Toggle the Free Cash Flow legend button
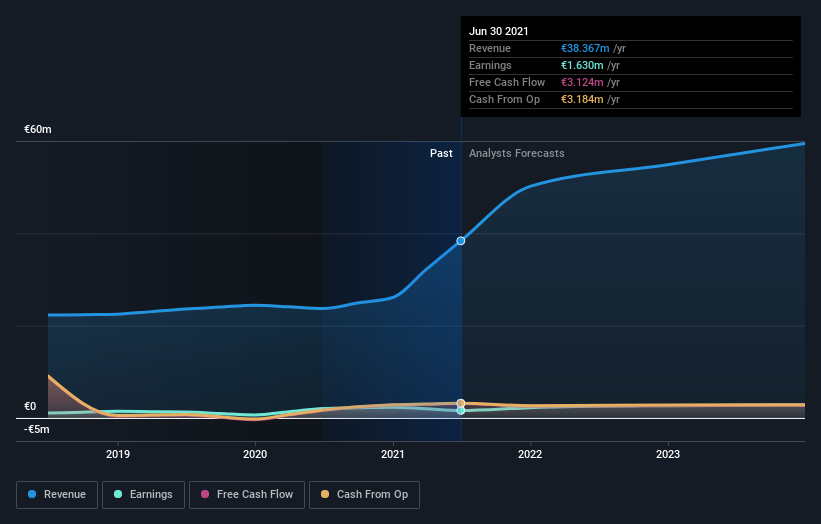This screenshot has width=821, height=524. point(247,495)
